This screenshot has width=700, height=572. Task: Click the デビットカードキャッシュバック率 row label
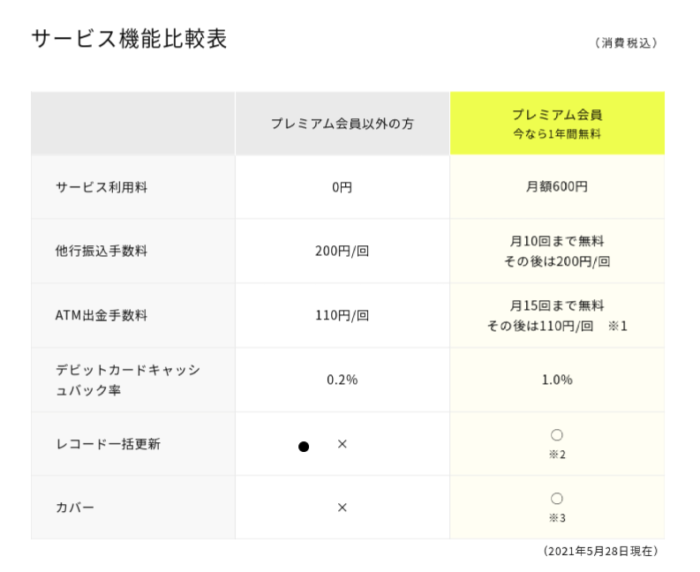(x=128, y=380)
